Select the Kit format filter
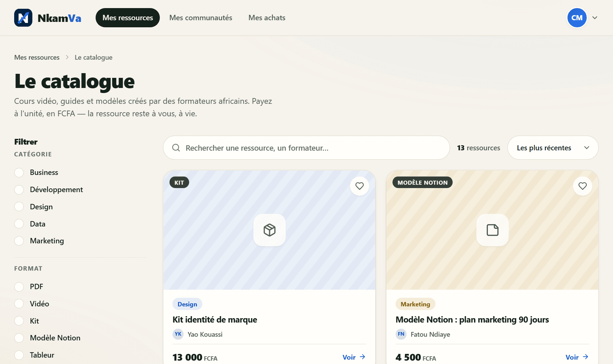The height and width of the screenshot is (364, 613). pos(19,321)
